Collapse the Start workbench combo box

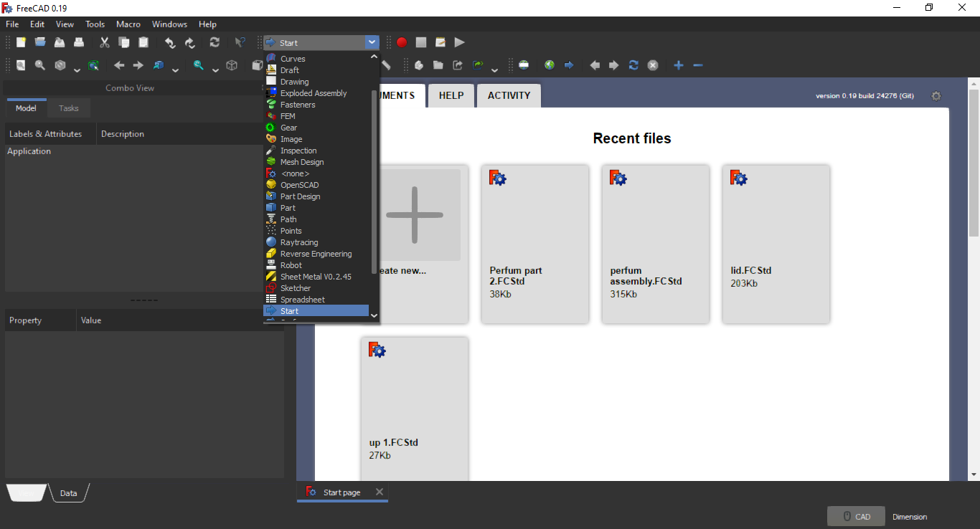372,42
